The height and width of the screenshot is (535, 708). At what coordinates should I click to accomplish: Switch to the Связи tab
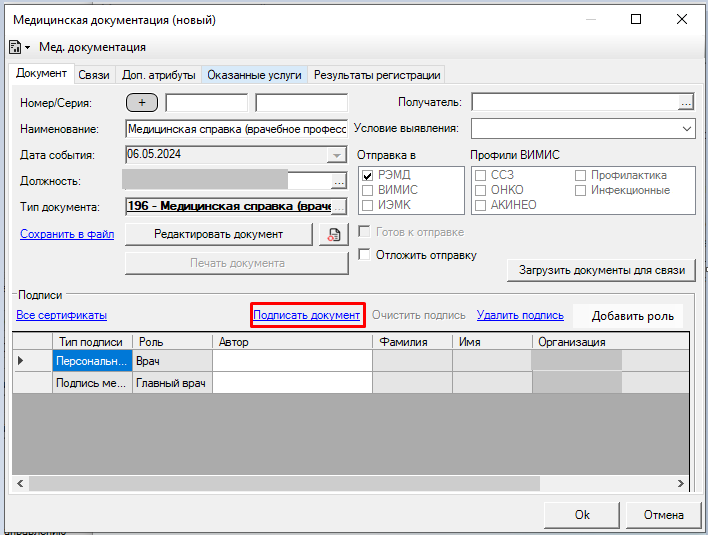pos(94,74)
